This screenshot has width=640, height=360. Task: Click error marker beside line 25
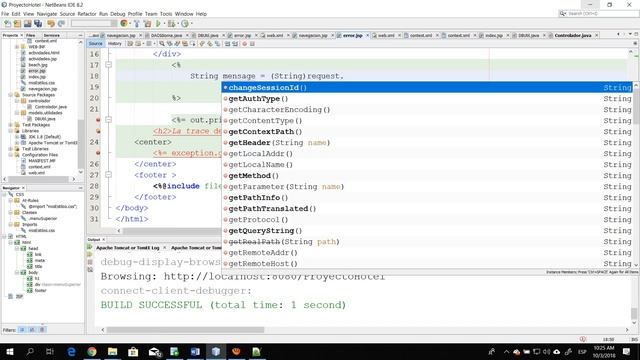(x=98, y=153)
